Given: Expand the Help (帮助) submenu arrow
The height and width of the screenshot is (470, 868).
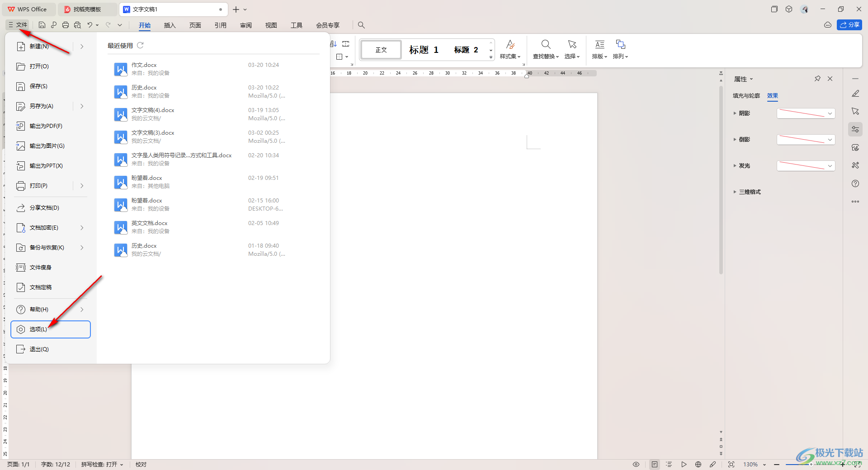Looking at the screenshot, I should (82, 309).
